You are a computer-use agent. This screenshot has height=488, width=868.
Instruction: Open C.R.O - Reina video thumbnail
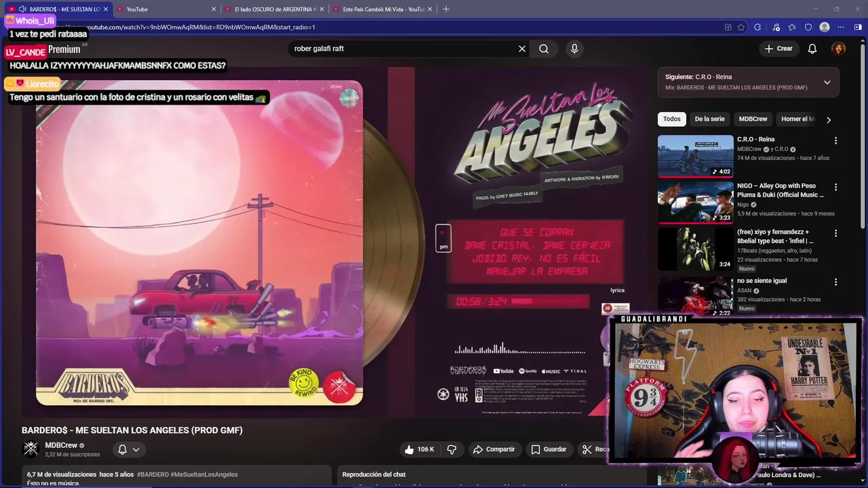coord(695,156)
